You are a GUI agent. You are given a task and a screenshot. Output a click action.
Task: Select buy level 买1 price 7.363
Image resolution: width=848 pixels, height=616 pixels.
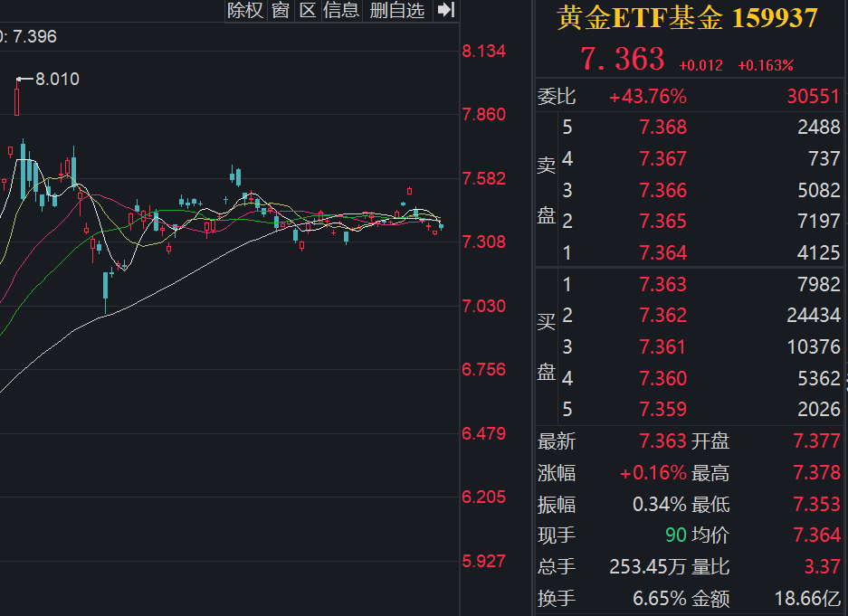(662, 284)
